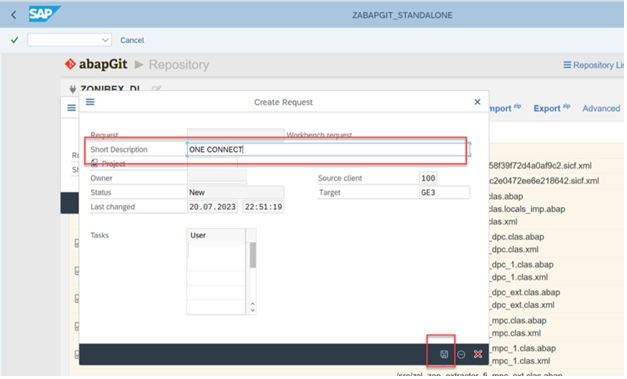This screenshot has width=627, height=379.
Task: Click the abapGit logo
Action: tap(96, 64)
